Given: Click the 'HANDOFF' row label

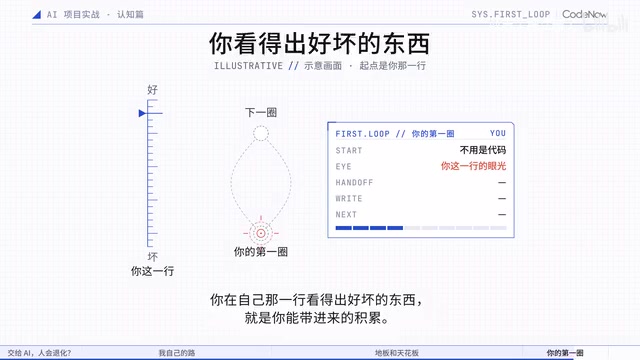Looking at the screenshot, I should (x=354, y=182).
